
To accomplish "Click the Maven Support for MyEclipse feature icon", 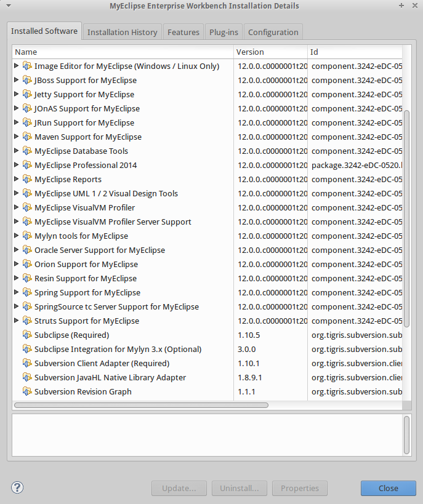I will click(27, 137).
